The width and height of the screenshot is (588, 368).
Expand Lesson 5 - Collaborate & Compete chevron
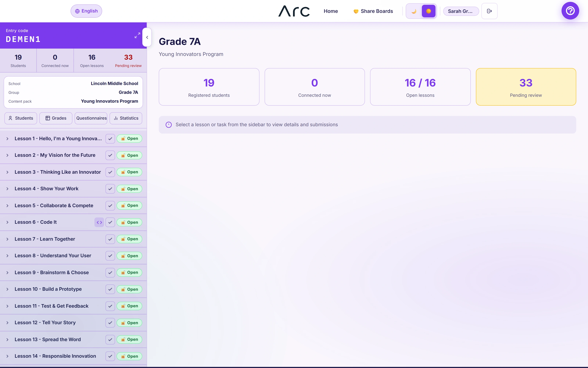(x=8, y=205)
